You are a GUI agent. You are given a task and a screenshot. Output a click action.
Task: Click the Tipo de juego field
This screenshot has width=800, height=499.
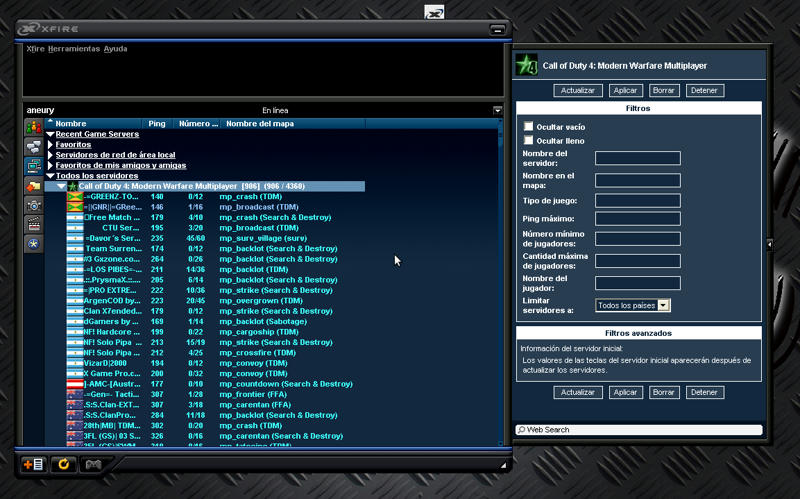pyautogui.click(x=638, y=200)
